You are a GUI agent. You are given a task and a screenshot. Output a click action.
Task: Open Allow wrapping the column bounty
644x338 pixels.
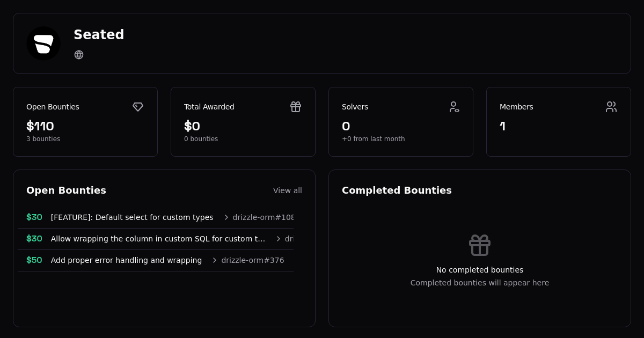[x=158, y=239]
